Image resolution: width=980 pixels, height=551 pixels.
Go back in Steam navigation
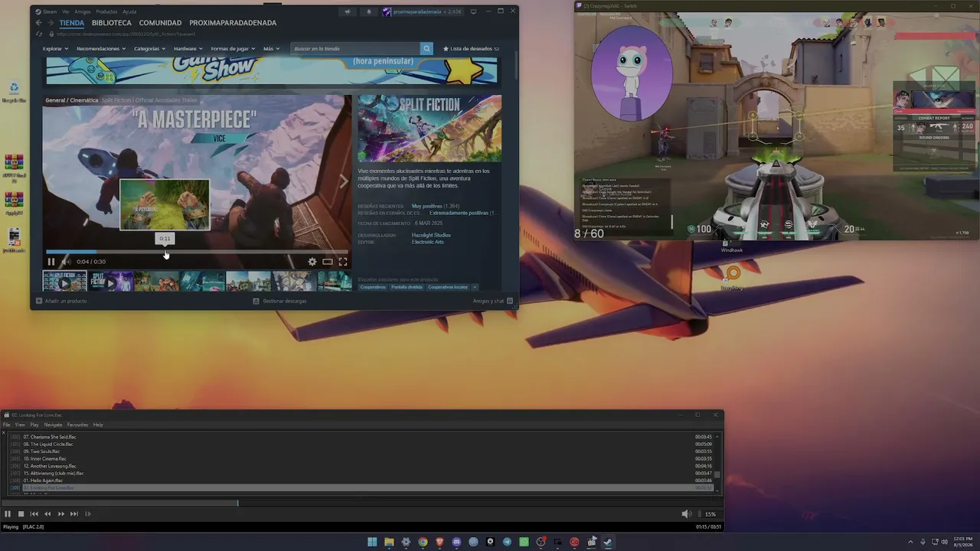[38, 23]
